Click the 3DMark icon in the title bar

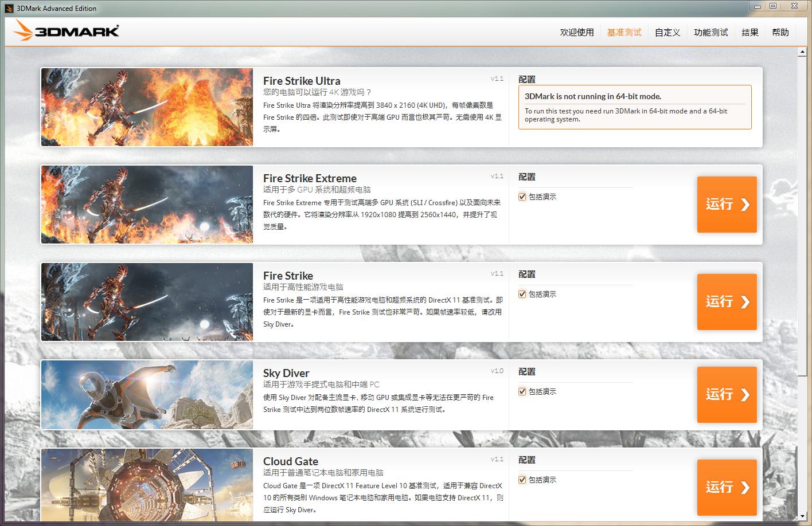7,6
